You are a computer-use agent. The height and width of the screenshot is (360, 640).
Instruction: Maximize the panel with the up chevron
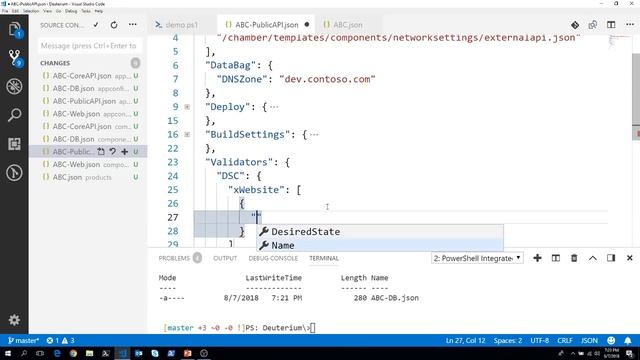pyautogui.click(x=593, y=258)
